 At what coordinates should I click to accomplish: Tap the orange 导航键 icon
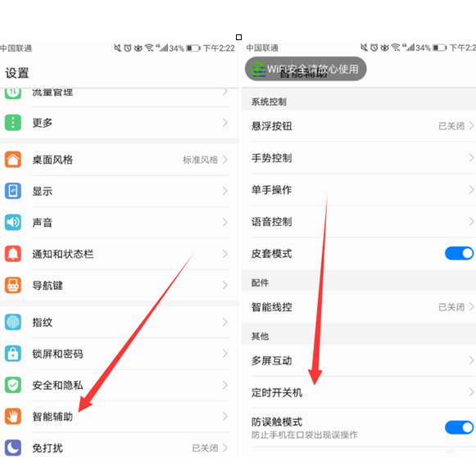[13, 285]
